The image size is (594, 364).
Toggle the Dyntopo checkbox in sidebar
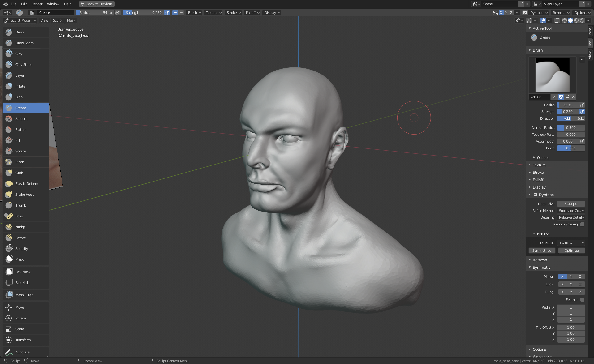coord(535,195)
